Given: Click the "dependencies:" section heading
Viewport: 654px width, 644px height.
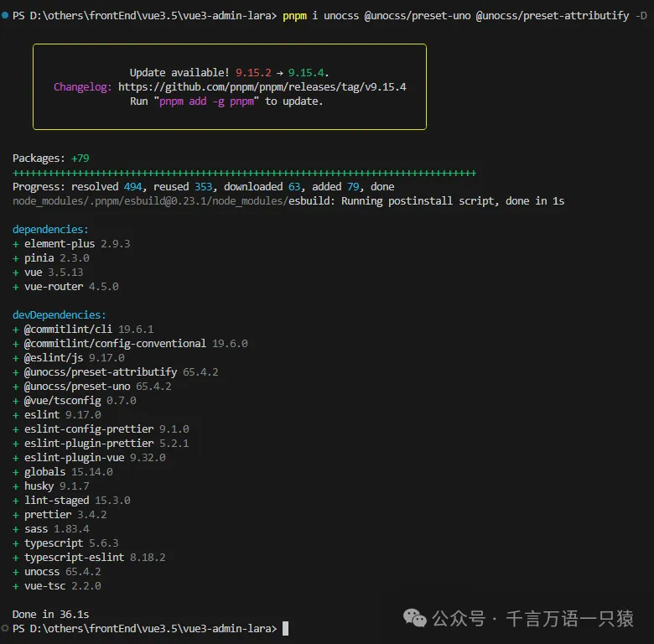Looking at the screenshot, I should pos(50,229).
